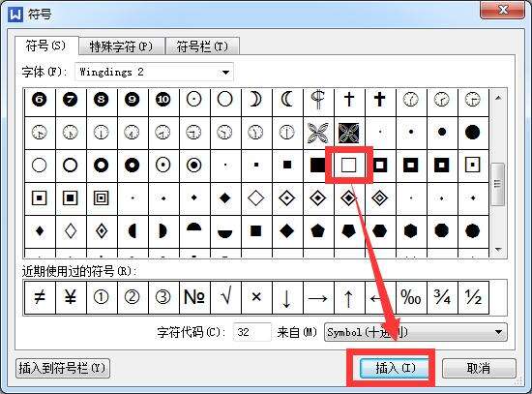Select the not-equal sign in recent symbols
The height and width of the screenshot is (394, 532).
coord(40,297)
